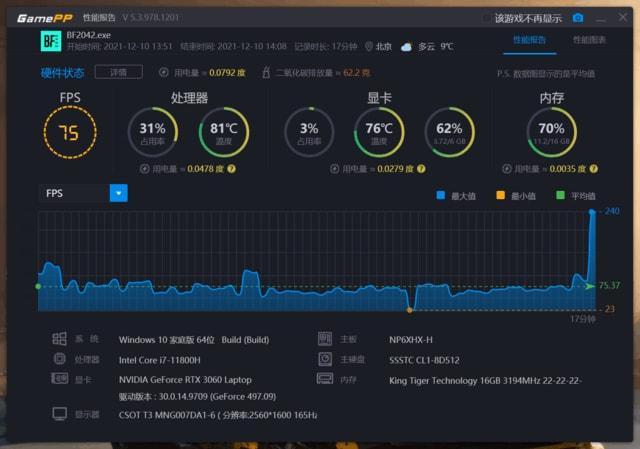Viewport: 640px width, 449px height.
Task: Click the main hard disk icon in specs
Action: tap(325, 359)
